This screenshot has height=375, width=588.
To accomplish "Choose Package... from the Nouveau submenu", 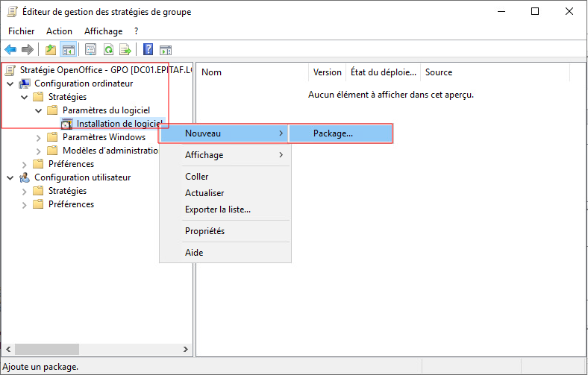I will [x=333, y=133].
